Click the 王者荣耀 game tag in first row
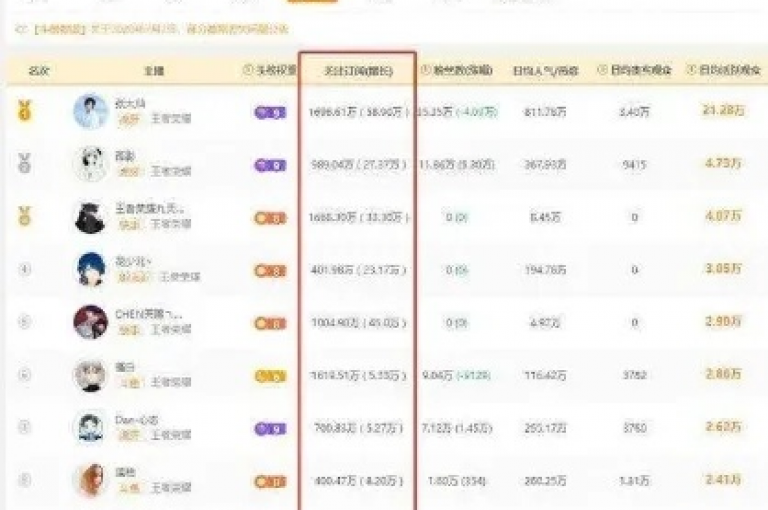The width and height of the screenshot is (768, 510). [171, 119]
